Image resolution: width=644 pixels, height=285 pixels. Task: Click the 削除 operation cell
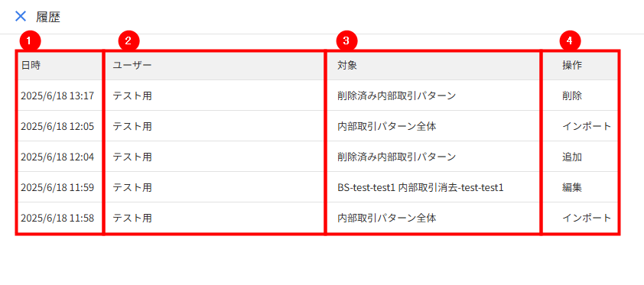[x=572, y=96]
